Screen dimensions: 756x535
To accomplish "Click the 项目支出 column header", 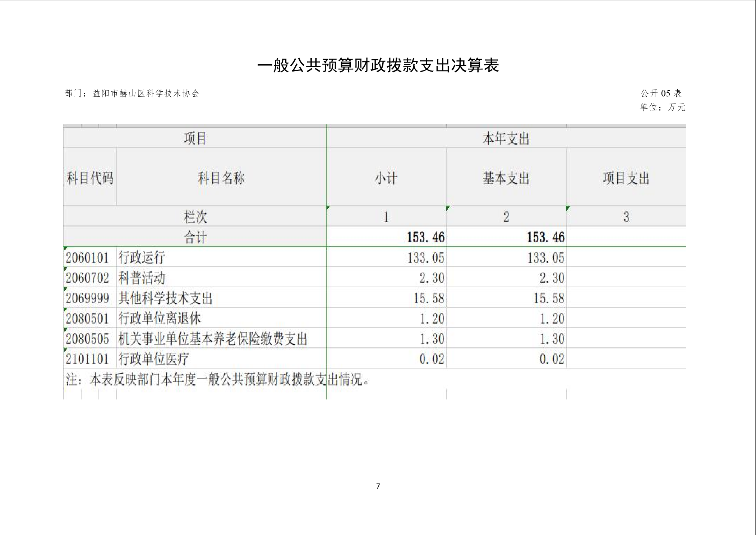I will point(626,178).
